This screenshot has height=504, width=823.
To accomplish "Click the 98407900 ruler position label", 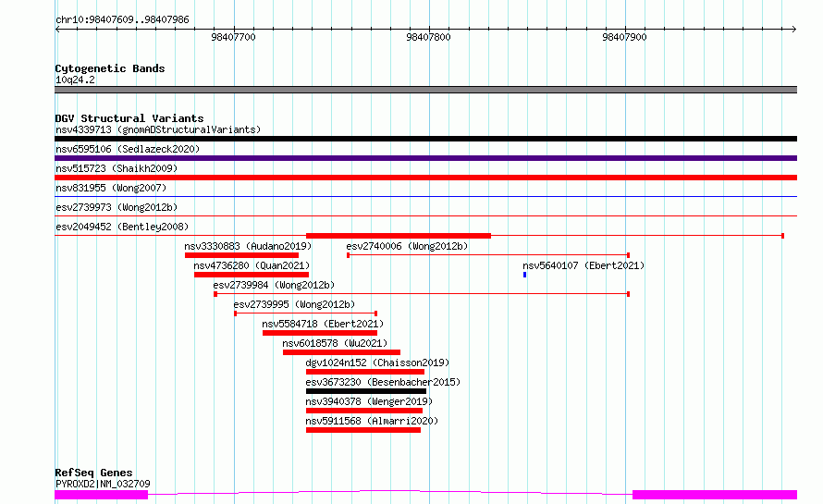I will pyautogui.click(x=624, y=37).
